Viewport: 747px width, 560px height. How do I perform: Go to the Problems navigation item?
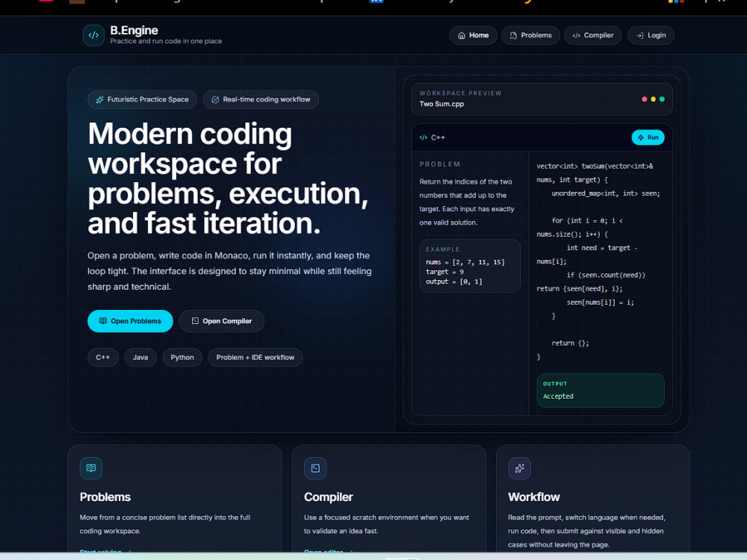click(530, 35)
